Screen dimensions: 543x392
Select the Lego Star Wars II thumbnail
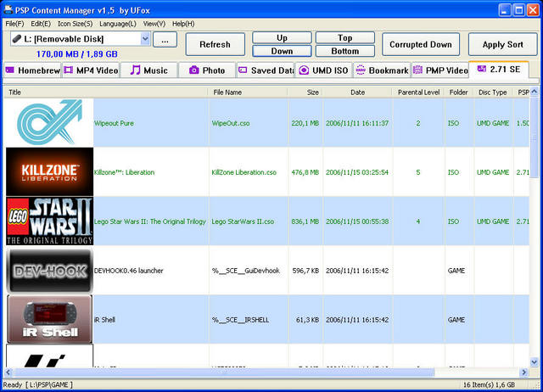(49, 221)
